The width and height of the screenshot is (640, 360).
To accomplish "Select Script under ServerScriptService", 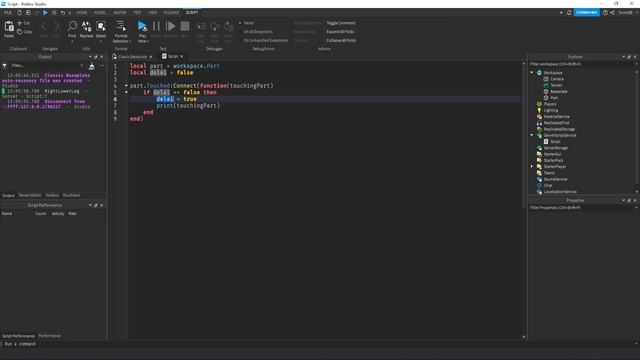I will (x=555, y=142).
